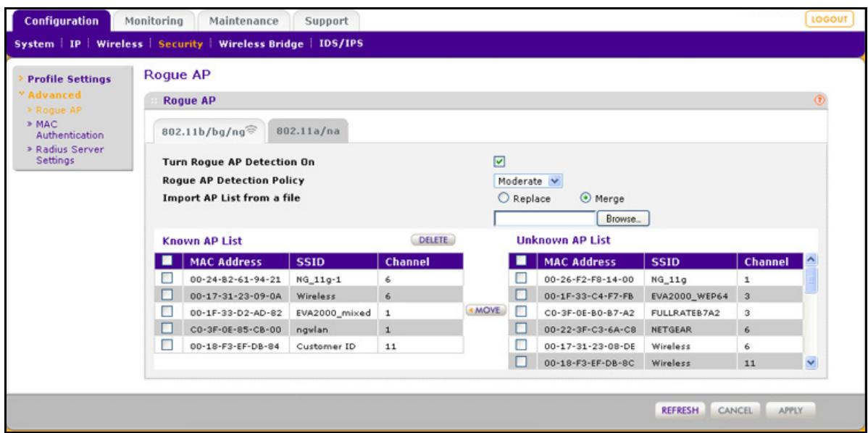Select the 802.11b/bg/ng tab
Screen dimensions: 868x433
click(x=209, y=133)
